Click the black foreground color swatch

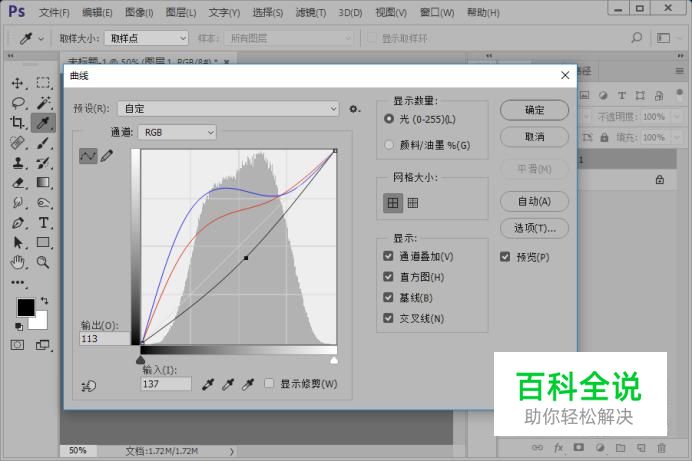coord(26,307)
